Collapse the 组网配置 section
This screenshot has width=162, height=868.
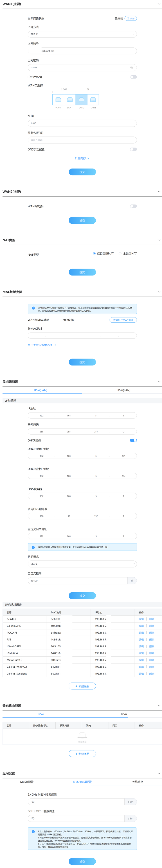159,773
